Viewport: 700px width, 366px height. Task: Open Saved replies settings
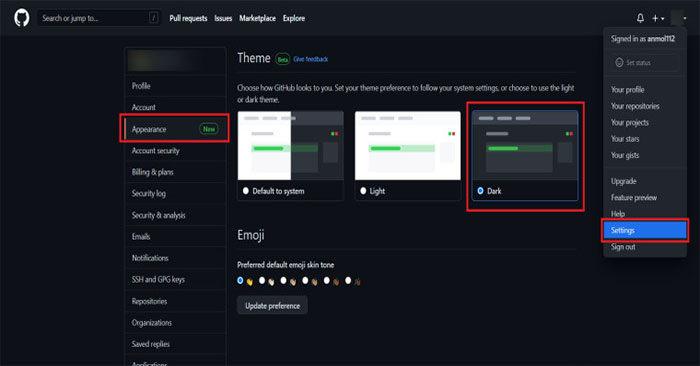[175, 344]
